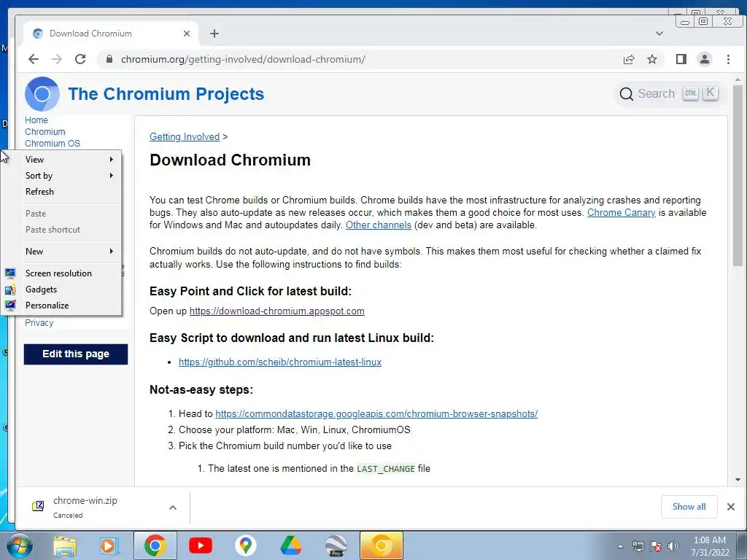Expand the chrome-win.zip download options

(173, 507)
